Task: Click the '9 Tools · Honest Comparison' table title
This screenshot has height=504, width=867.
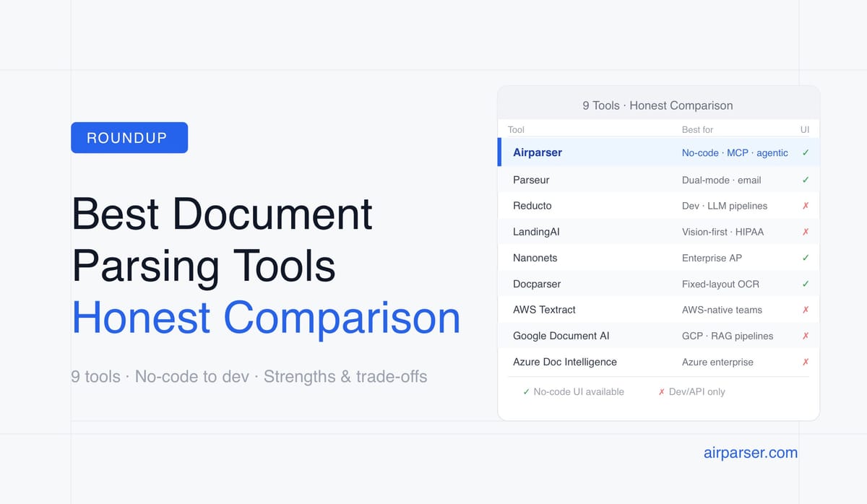Action: point(657,105)
